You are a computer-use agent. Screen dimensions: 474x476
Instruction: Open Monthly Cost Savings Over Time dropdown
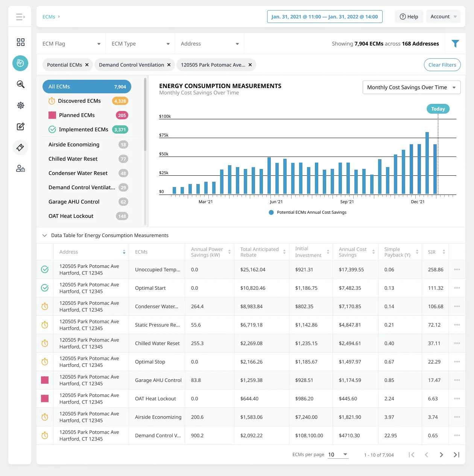[412, 87]
